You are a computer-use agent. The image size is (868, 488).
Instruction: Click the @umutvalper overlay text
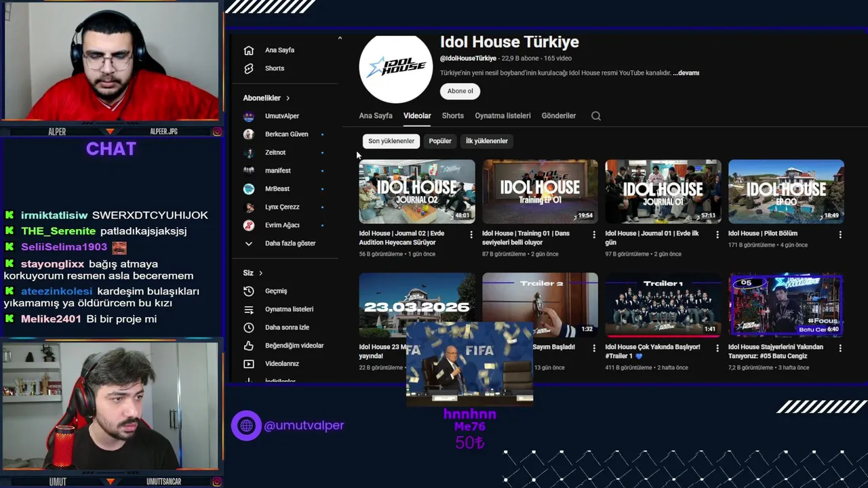(304, 426)
